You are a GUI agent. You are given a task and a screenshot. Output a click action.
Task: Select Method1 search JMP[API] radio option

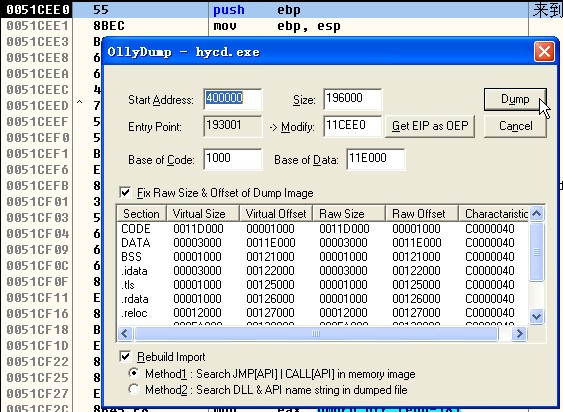coord(134,373)
